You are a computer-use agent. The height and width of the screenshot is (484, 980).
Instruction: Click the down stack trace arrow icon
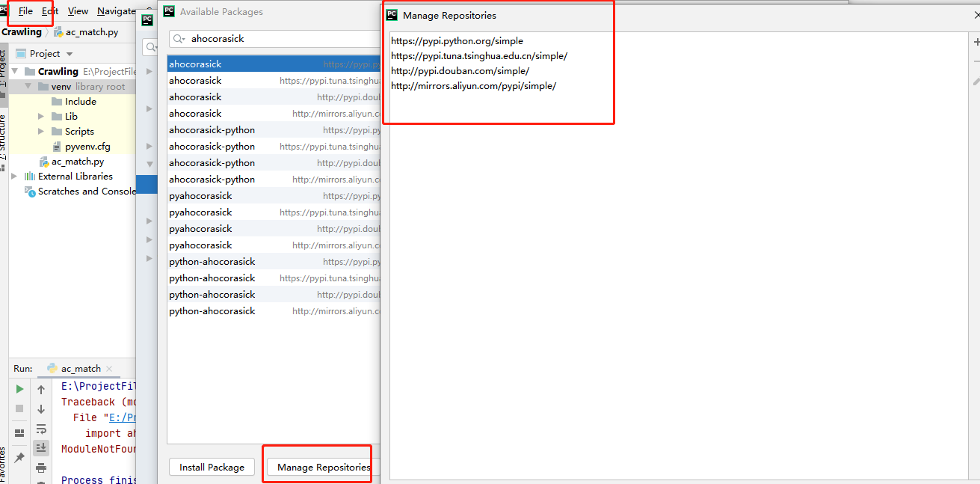pyautogui.click(x=41, y=408)
